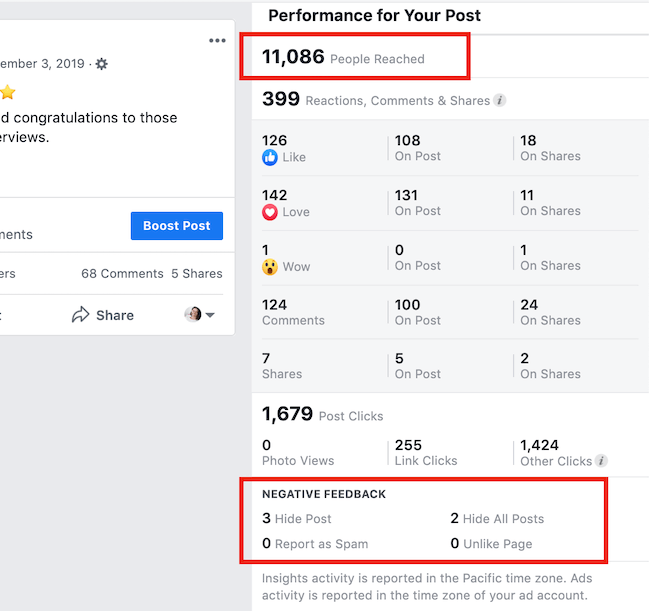The image size is (650, 611).
Task: Open post audience settings gear icon
Action: 101,64
